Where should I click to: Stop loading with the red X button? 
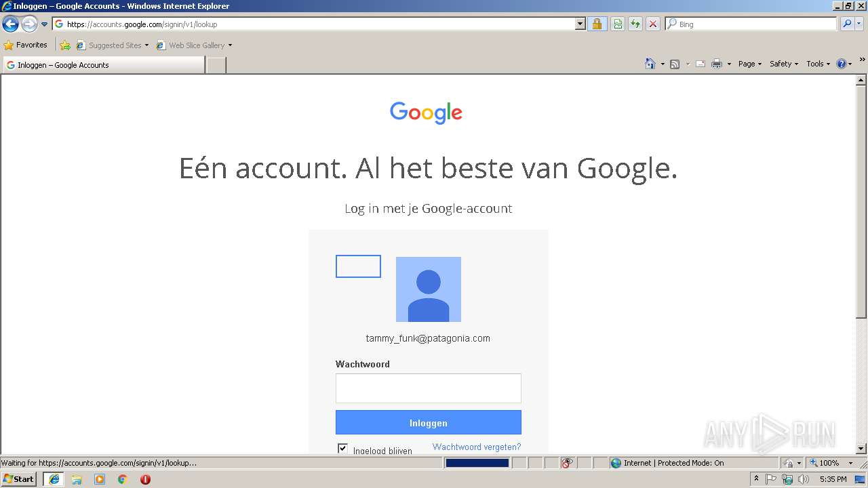[x=653, y=24]
